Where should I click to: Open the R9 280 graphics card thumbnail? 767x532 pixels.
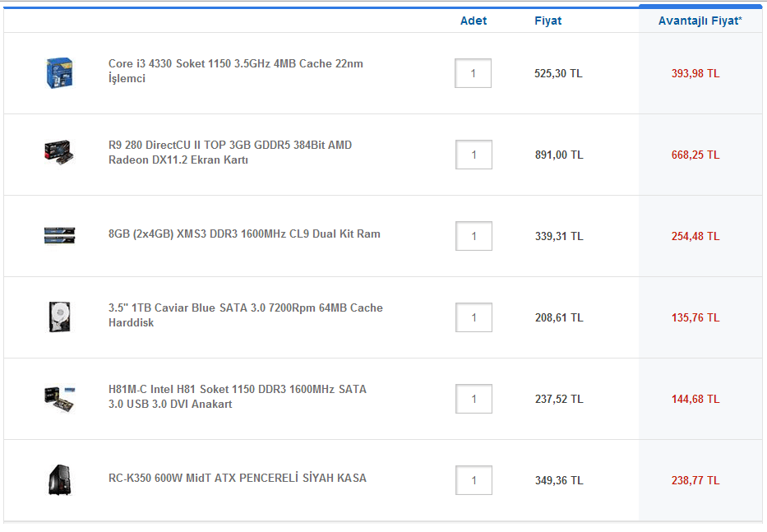(x=59, y=152)
